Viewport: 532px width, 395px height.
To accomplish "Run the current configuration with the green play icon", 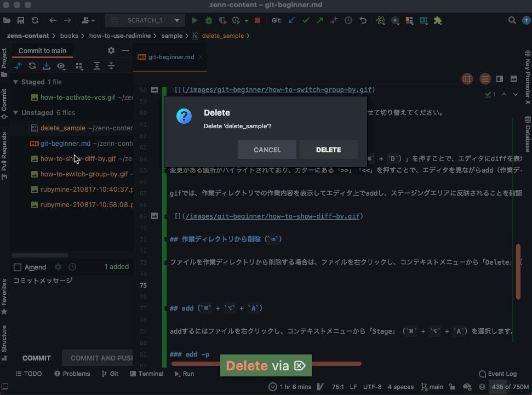I will coord(195,20).
